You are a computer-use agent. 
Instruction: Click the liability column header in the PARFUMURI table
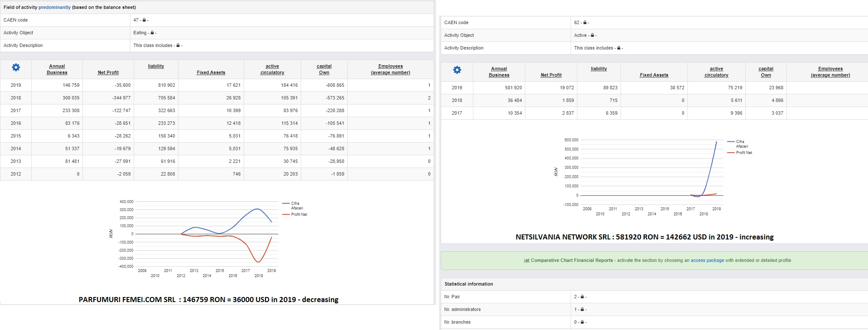coord(156,66)
